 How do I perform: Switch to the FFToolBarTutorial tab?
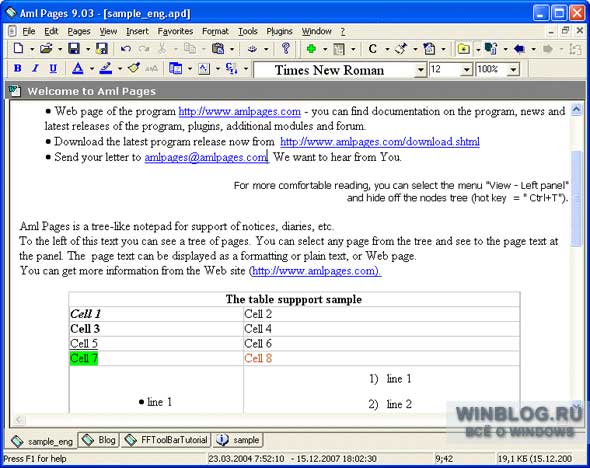pos(166,439)
